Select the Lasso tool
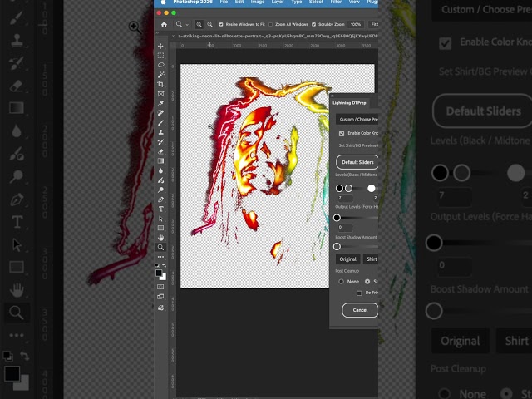The image size is (532, 399). (x=160, y=65)
